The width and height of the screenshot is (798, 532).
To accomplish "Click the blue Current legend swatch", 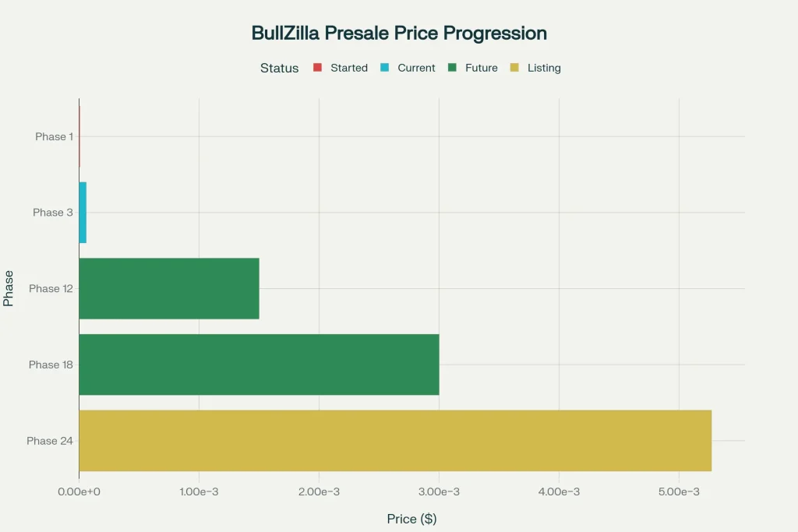I will coord(384,68).
